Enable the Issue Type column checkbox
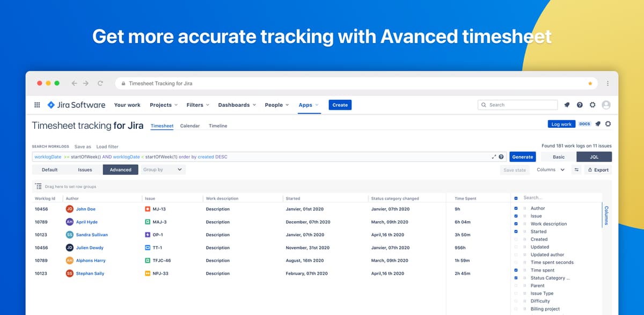Viewport: 644px width, 315px height. point(516,294)
